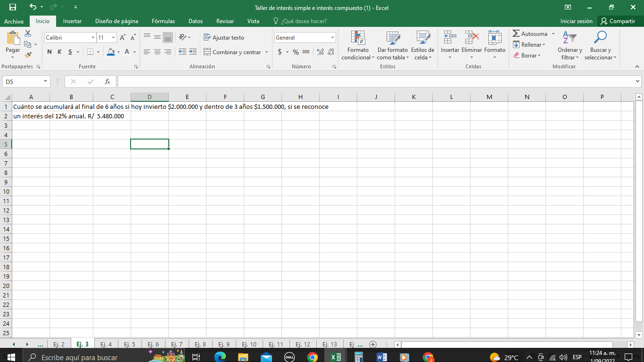Click the increase decimals icon
This screenshot has width=644, height=362.
[x=319, y=52]
